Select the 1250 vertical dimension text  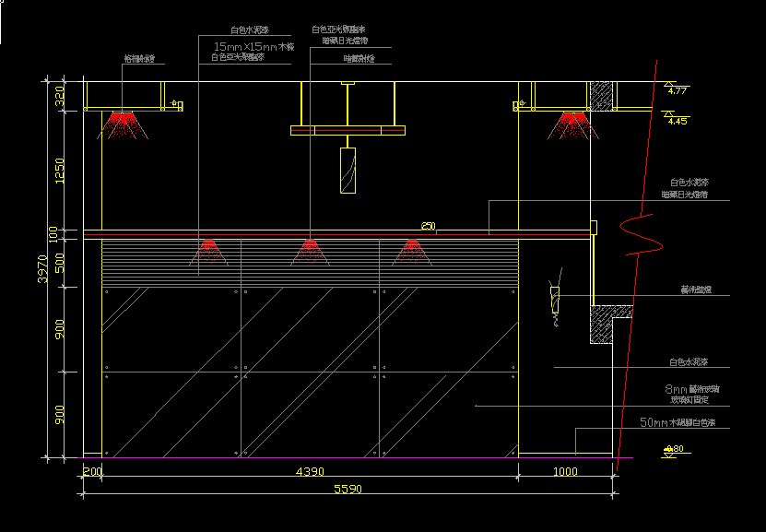point(60,171)
